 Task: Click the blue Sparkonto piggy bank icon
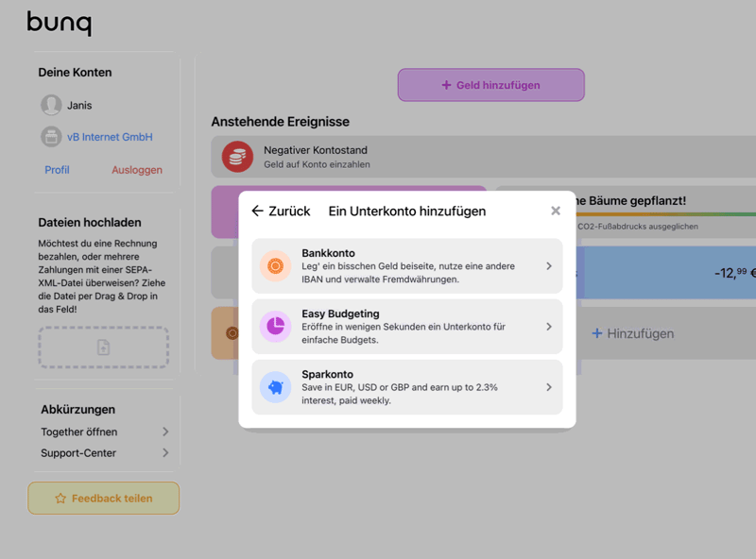(275, 387)
